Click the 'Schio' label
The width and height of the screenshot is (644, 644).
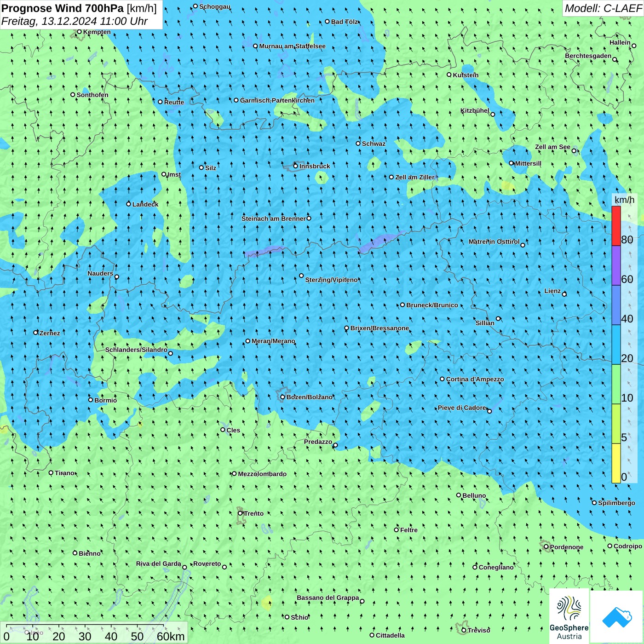tap(300, 617)
